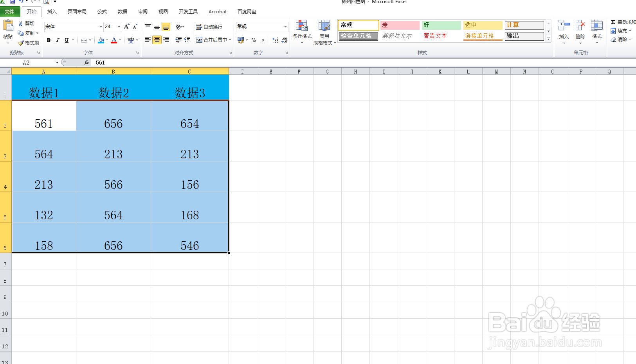636x364 pixels.
Task: Click the fill color paint bucket icon
Action: click(101, 40)
